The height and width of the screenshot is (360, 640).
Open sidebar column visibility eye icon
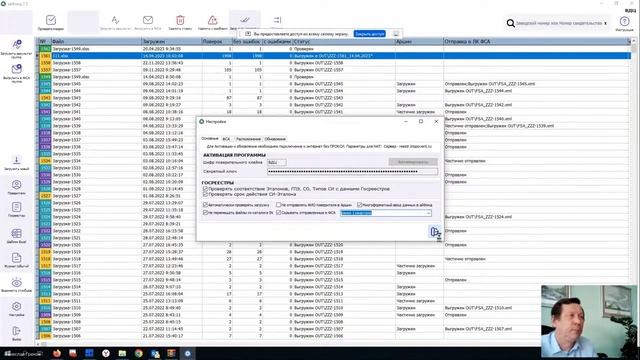coord(16,282)
